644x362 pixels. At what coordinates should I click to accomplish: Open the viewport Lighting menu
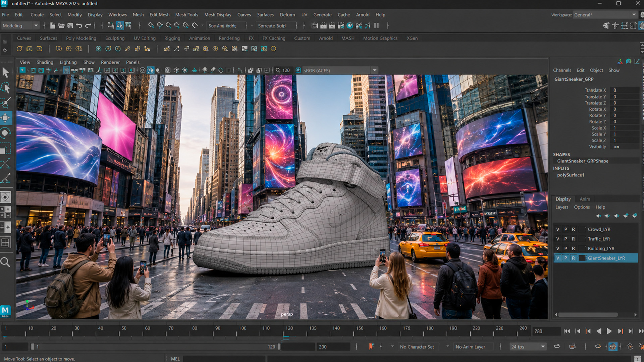[x=68, y=62]
